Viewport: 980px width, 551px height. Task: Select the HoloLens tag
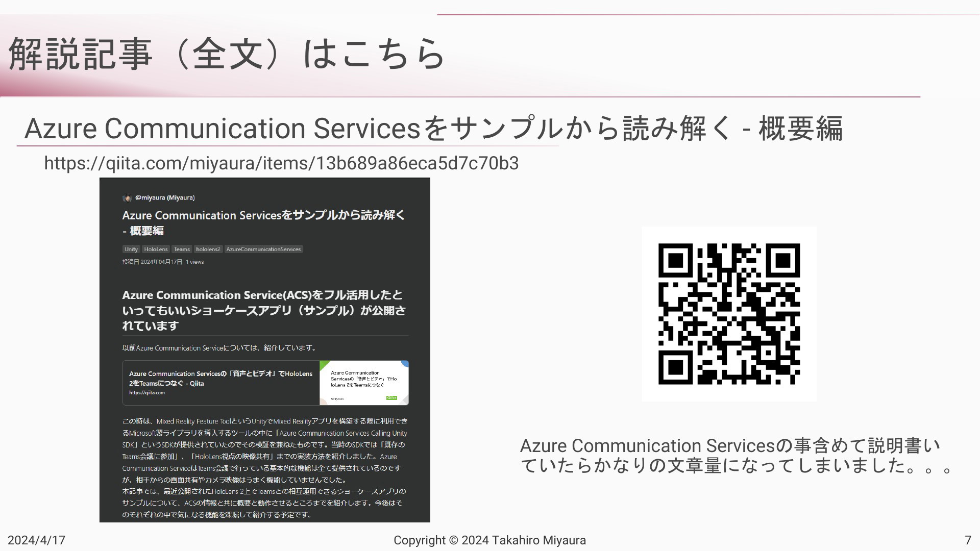(x=156, y=249)
